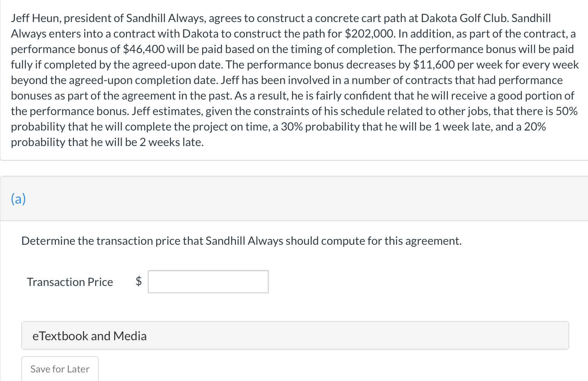Click inside the Transaction Price input field
Viewport: 588px width, 381px height.
(208, 281)
